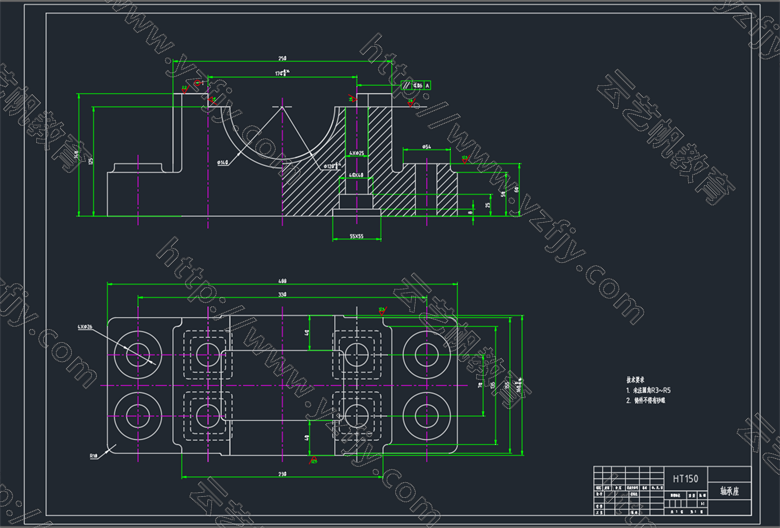Screen dimensions: 780x528
Task: Click the HT150 material label
Action: point(685,479)
